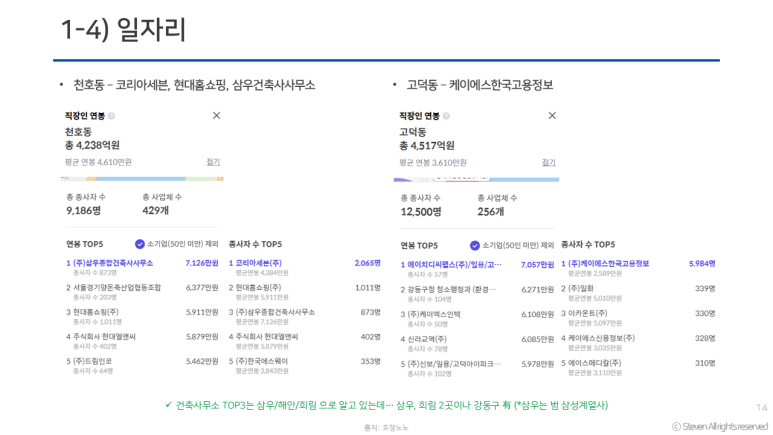Image resolution: width=773 pixels, height=435 pixels.
Task: Select 주식회사 현대엘앤씨 in 연봉 TOP5
Action: pos(142,341)
